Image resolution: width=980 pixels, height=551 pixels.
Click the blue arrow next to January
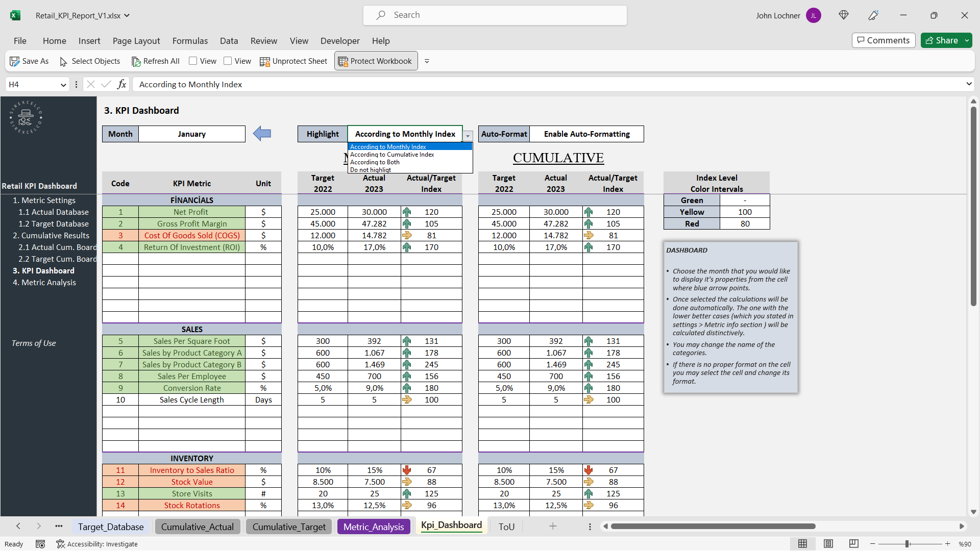coord(262,134)
